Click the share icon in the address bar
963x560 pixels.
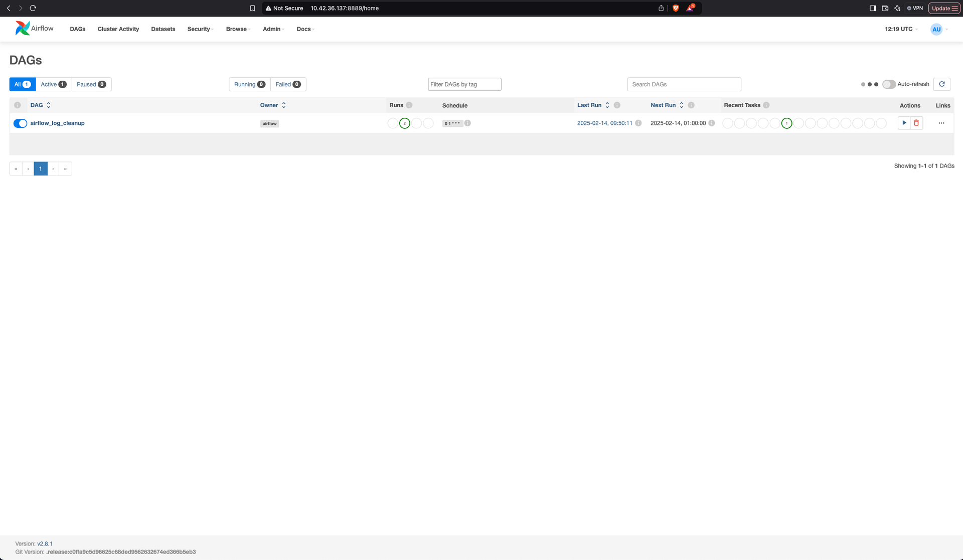tap(661, 8)
